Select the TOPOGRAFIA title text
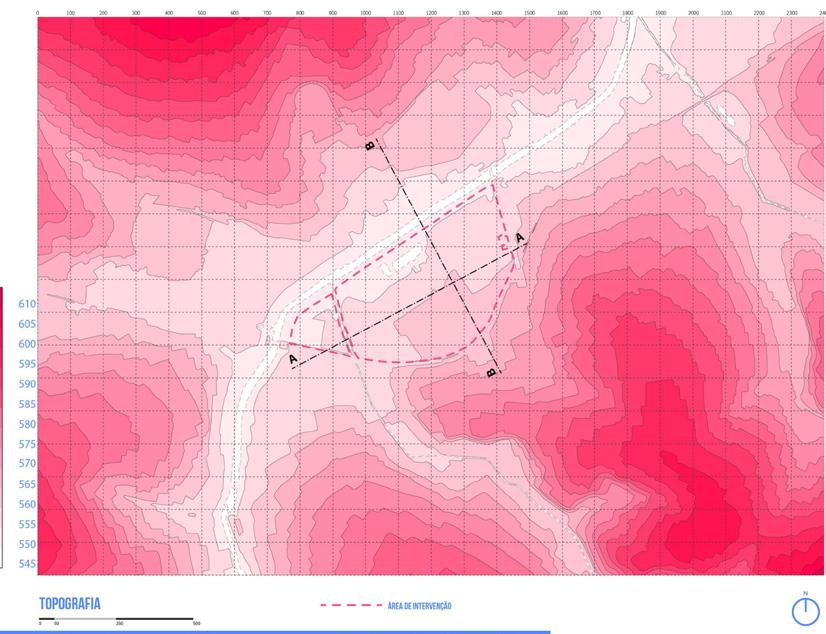This screenshot has width=826, height=634. click(x=70, y=603)
